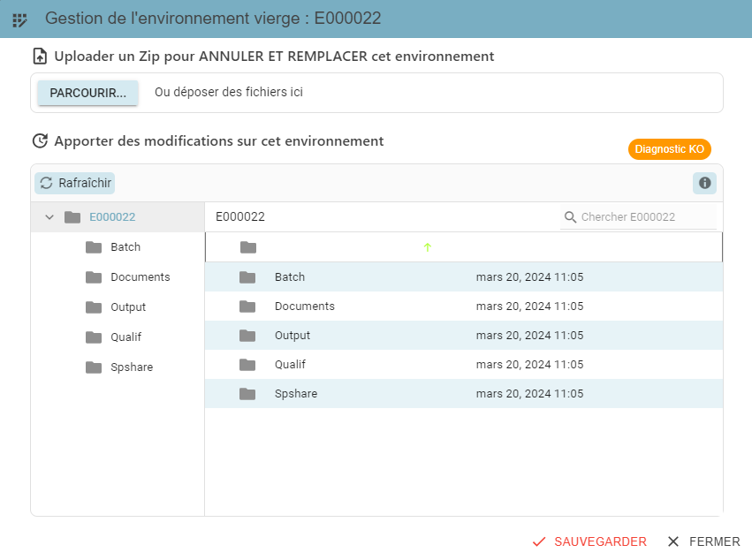Click the Spshare name in file list

click(296, 394)
